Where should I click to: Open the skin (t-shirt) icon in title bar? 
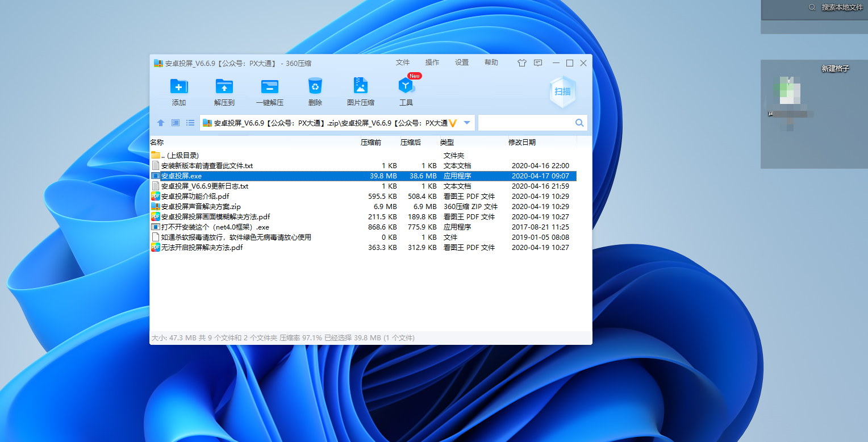[522, 63]
